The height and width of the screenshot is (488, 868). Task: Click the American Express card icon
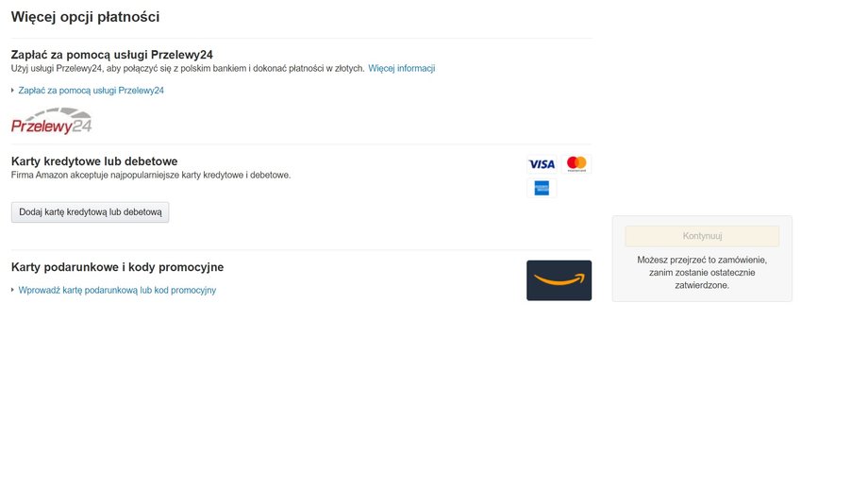[x=542, y=189]
